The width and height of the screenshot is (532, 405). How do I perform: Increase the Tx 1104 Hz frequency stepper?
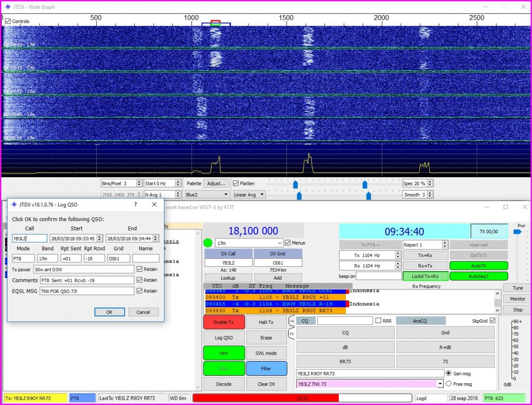click(398, 253)
